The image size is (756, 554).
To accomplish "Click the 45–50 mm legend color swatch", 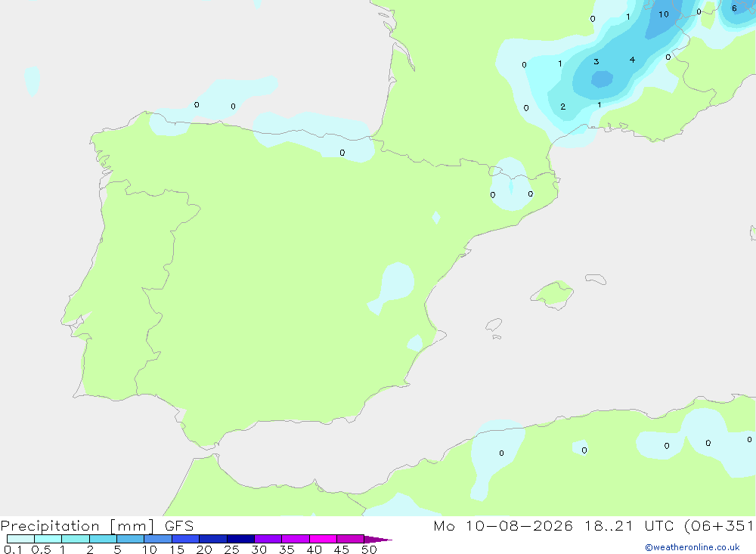I will [x=351, y=539].
